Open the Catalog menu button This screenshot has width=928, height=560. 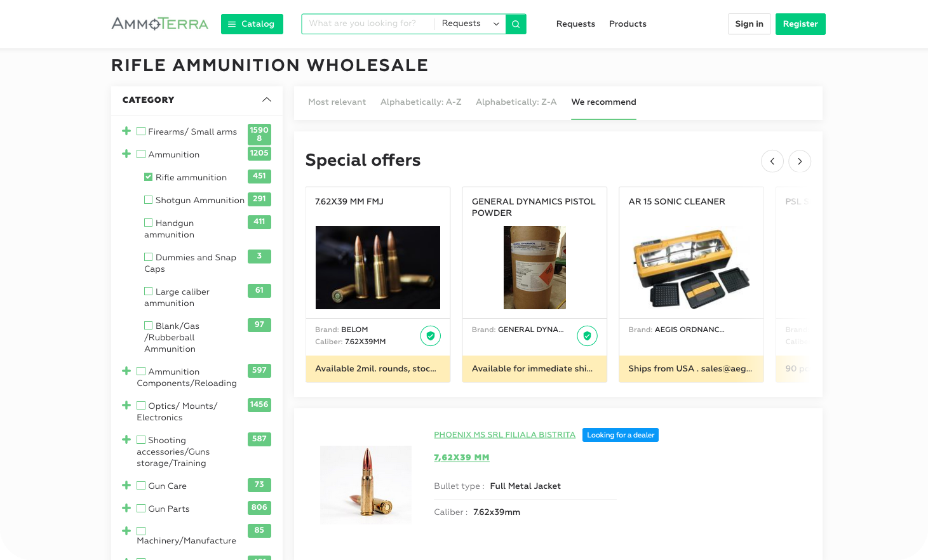tap(252, 24)
